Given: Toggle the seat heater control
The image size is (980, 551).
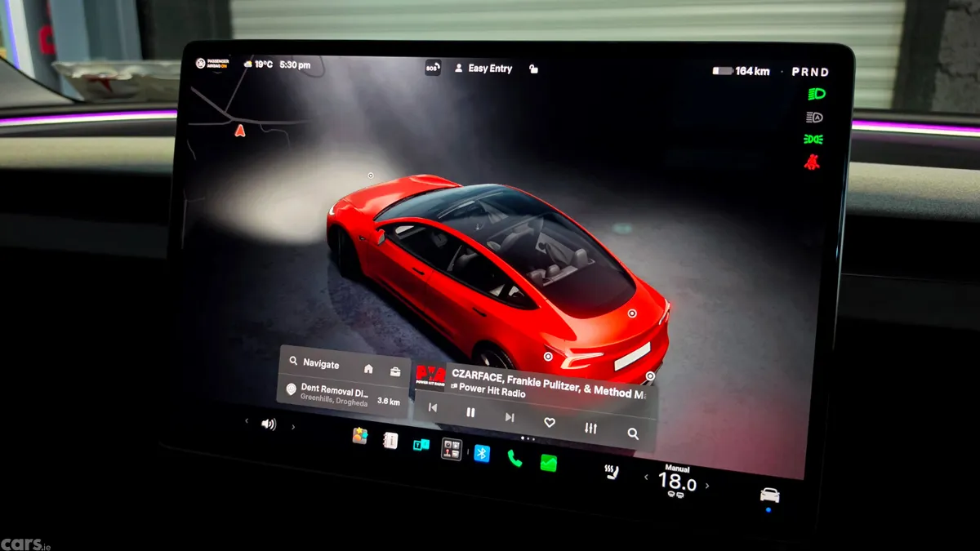Looking at the screenshot, I should click(611, 472).
